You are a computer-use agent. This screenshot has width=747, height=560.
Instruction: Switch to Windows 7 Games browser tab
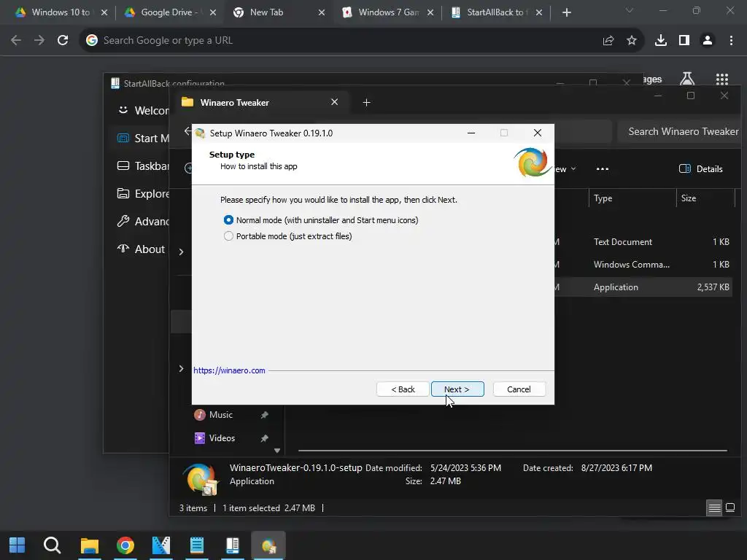pyautogui.click(x=388, y=12)
